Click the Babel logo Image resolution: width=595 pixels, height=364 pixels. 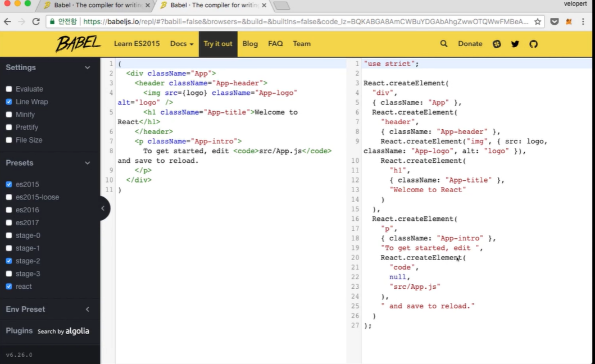point(79,44)
